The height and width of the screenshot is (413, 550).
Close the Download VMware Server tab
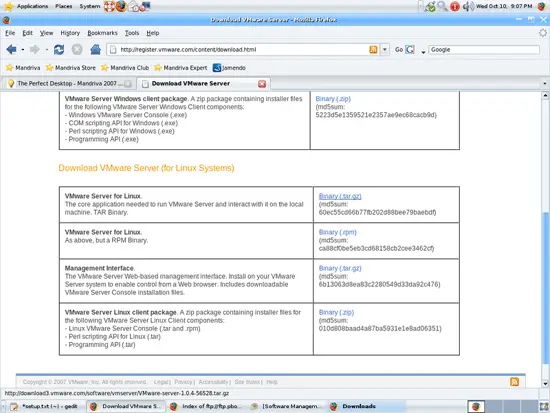[x=262, y=84]
